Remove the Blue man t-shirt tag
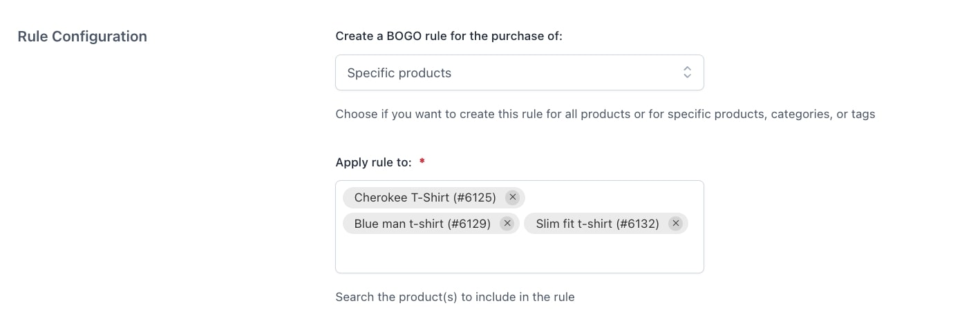 click(x=507, y=224)
